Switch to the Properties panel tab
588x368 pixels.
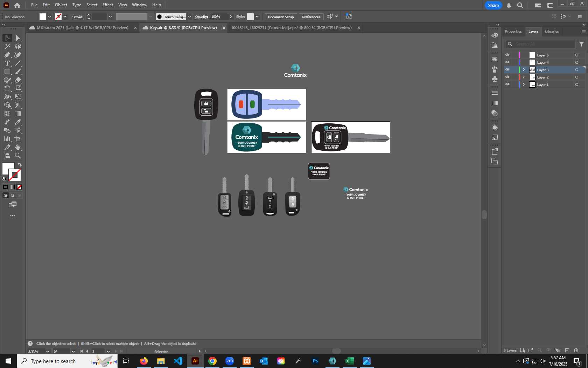coord(513,32)
